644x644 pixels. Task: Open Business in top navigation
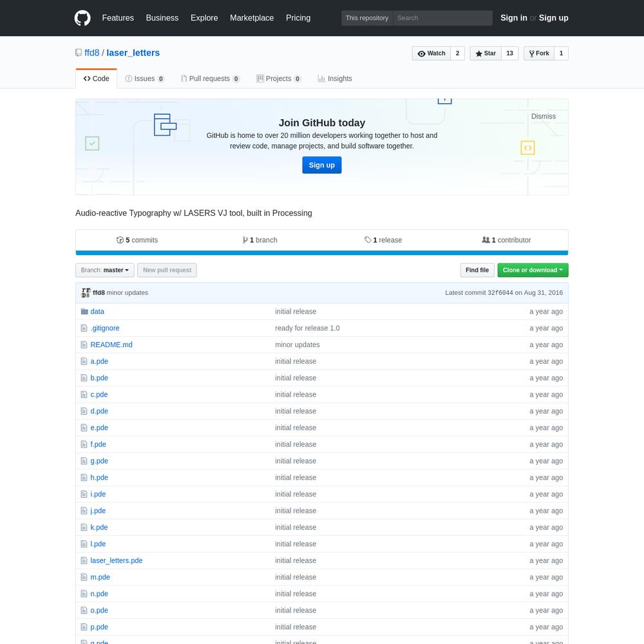pos(162,18)
